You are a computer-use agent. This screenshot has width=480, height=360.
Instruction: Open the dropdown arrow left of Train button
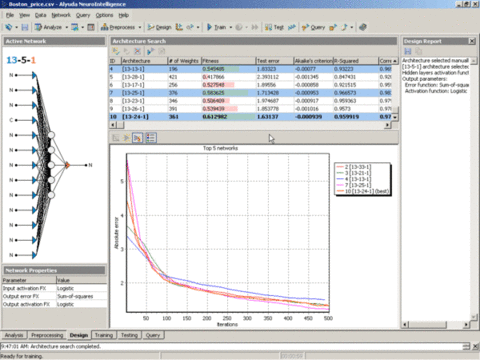pyautogui.click(x=198, y=27)
